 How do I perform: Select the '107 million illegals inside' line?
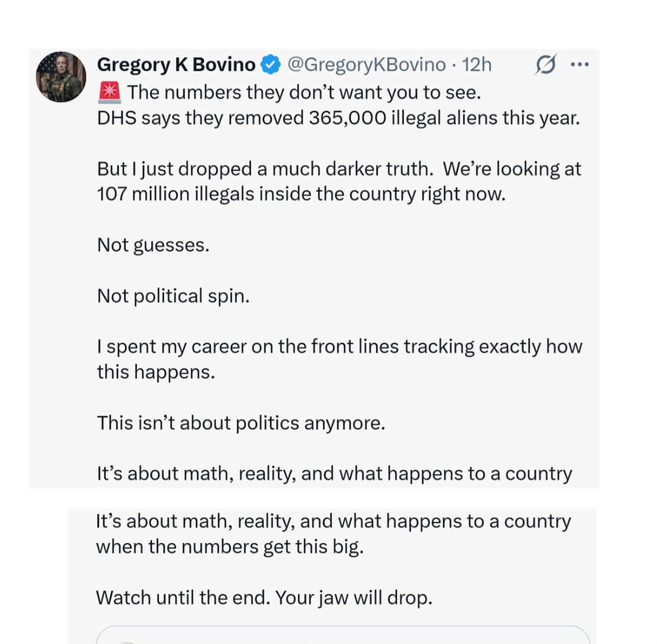[302, 194]
